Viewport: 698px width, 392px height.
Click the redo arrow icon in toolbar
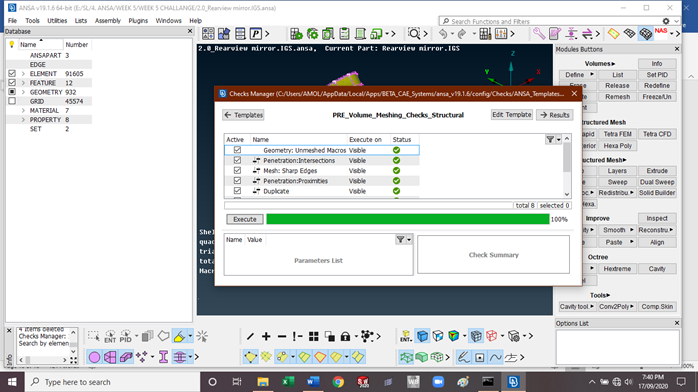click(462, 34)
